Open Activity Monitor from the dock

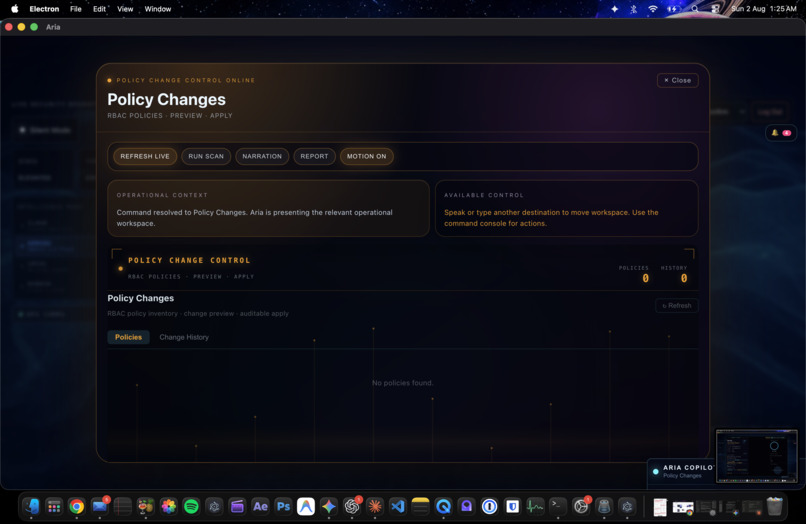(535, 507)
